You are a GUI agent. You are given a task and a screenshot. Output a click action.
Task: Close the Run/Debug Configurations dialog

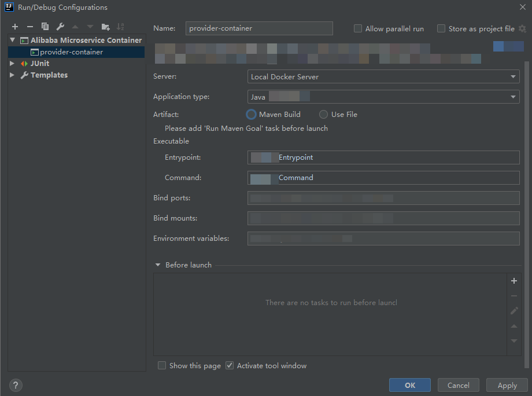click(x=523, y=7)
